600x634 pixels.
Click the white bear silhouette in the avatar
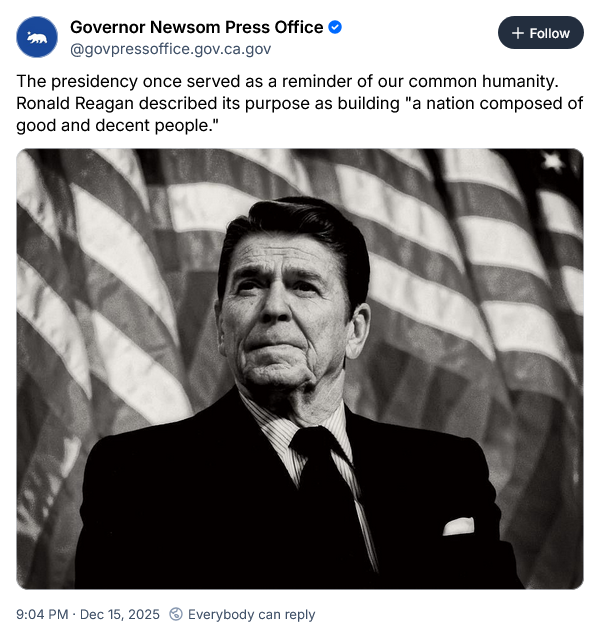37,38
